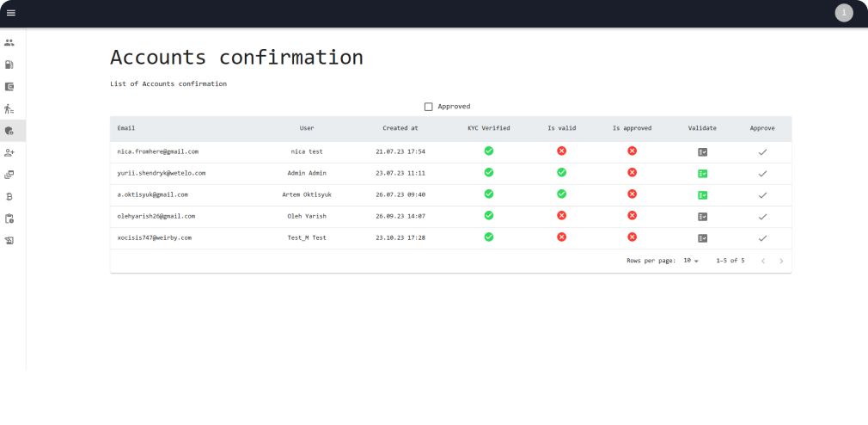Open the gas station sidebar icon
868x425 pixels.
(x=9, y=65)
